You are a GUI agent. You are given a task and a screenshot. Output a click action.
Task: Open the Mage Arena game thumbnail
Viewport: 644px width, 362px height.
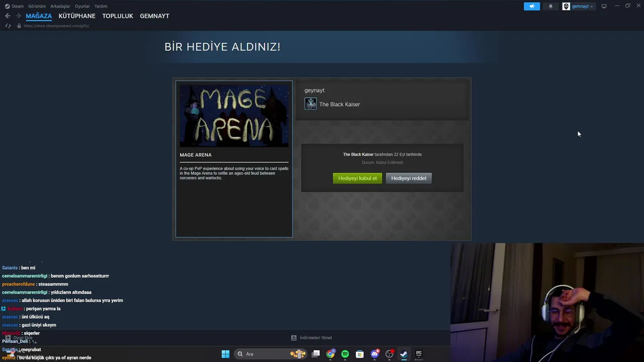tap(234, 116)
